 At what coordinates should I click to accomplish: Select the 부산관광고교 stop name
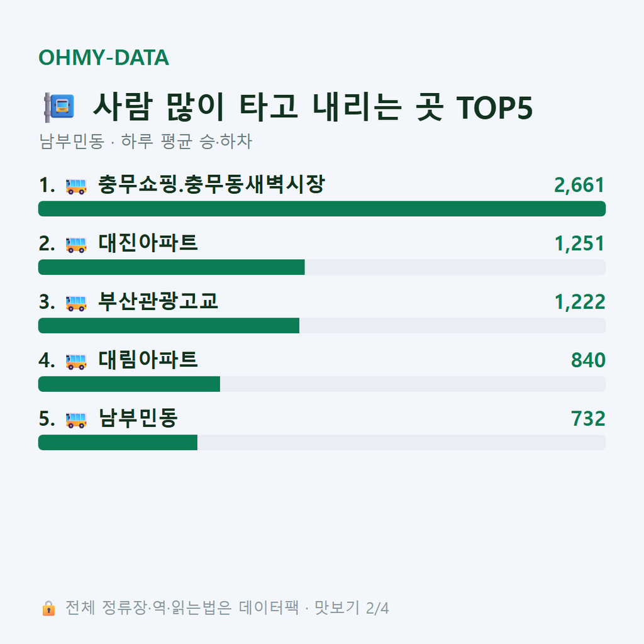158,301
